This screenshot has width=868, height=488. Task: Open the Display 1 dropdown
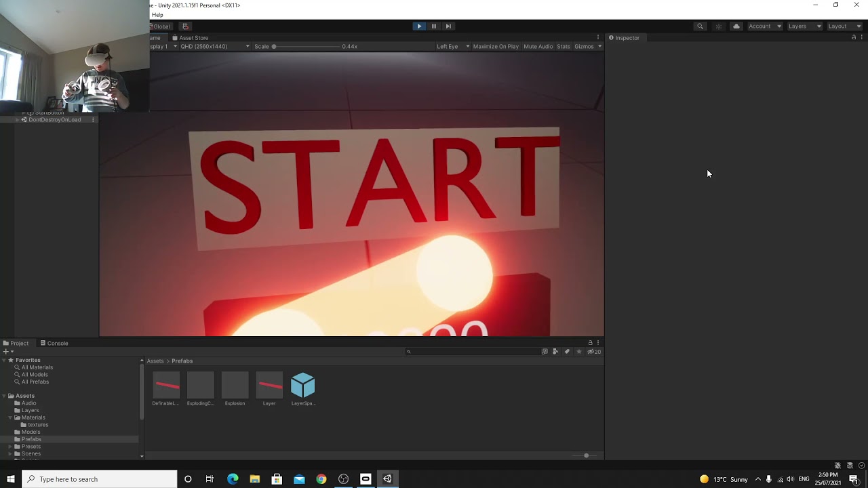(x=163, y=47)
